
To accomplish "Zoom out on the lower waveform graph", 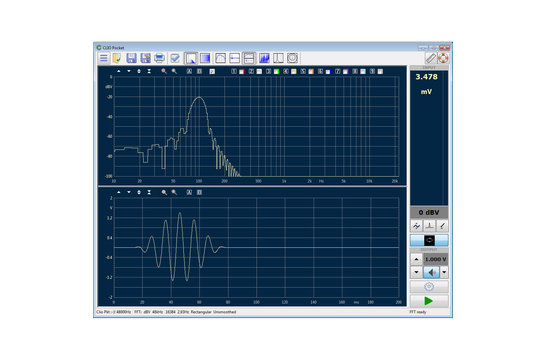I will (x=174, y=192).
